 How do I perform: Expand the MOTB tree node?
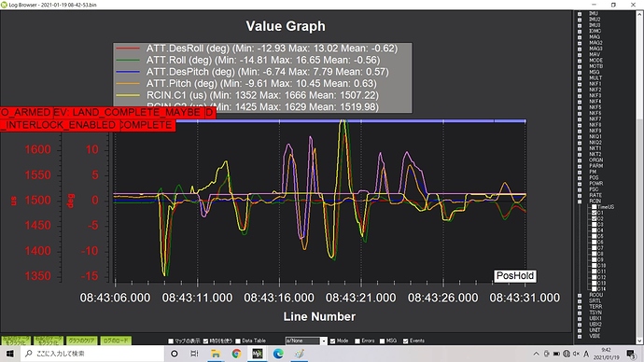[580, 66]
